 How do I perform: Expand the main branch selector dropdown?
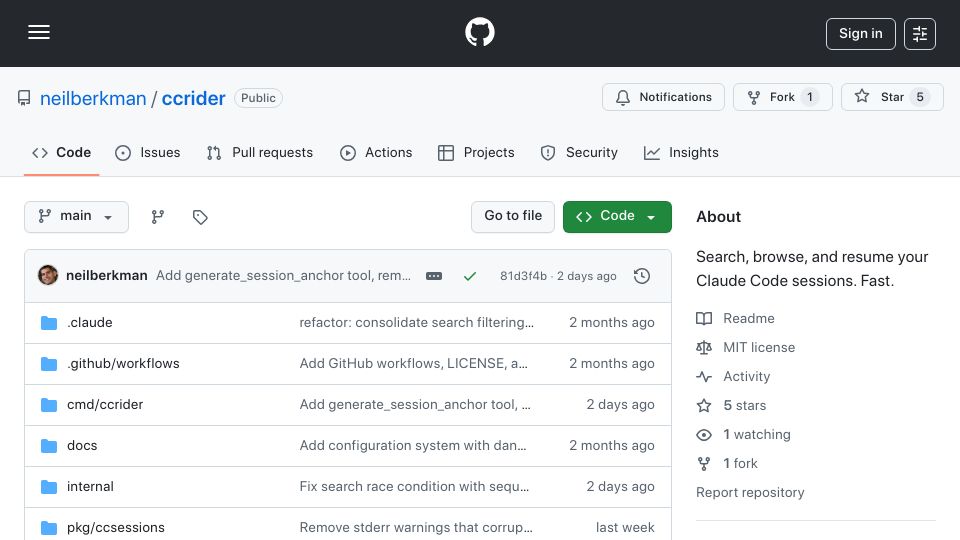pos(77,217)
